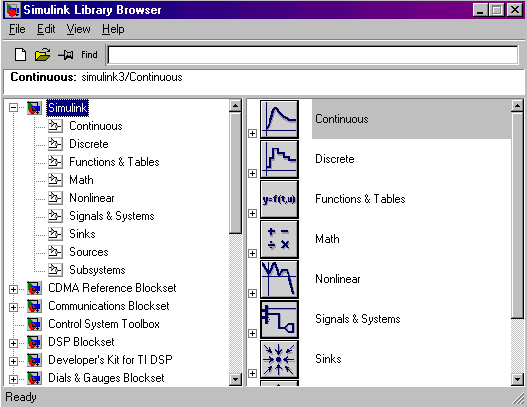
Task: Click the Functions & Tables y=f(t,u) thumbnail
Action: (279, 199)
